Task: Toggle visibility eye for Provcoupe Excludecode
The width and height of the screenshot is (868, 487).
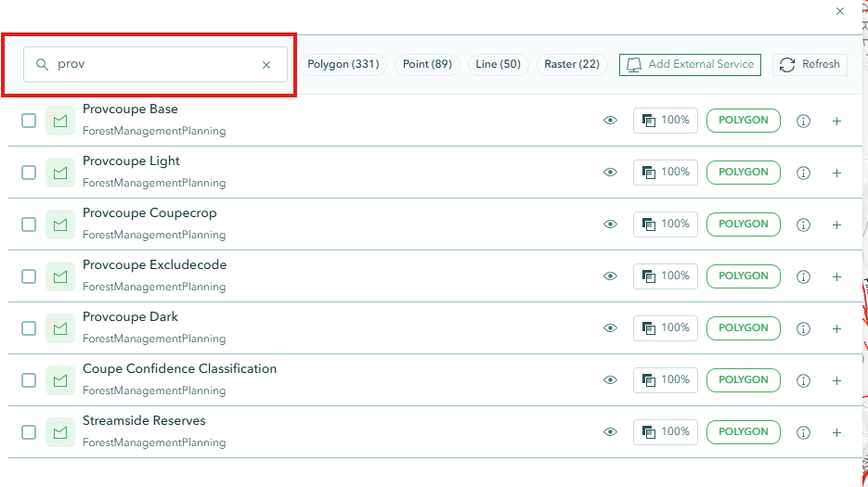Action: 610,276
